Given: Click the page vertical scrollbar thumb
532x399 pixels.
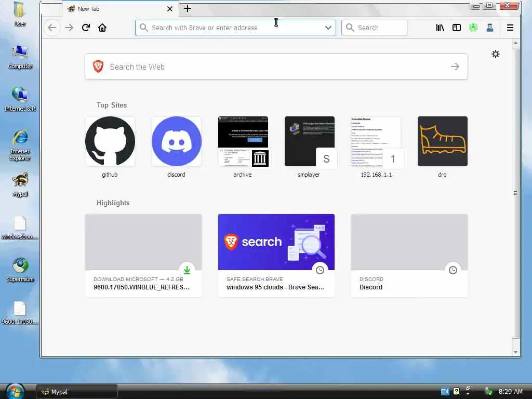Looking at the screenshot, I should pos(515,193).
